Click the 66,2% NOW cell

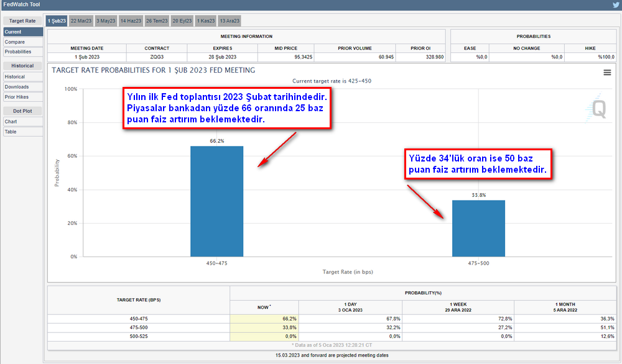pyautogui.click(x=264, y=319)
